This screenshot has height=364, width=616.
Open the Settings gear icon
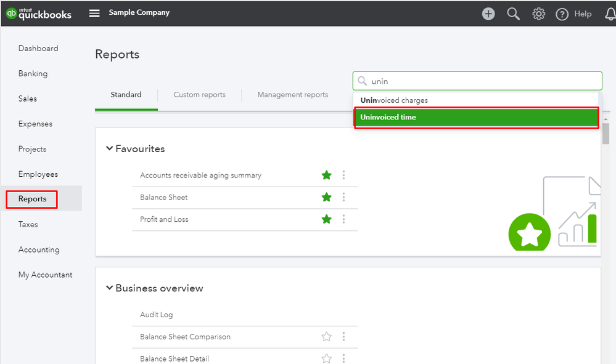[x=539, y=14]
